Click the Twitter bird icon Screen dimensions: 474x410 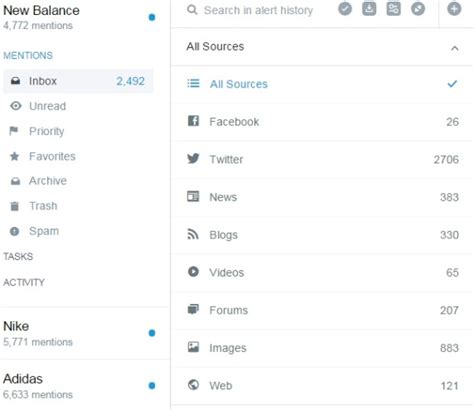193,158
